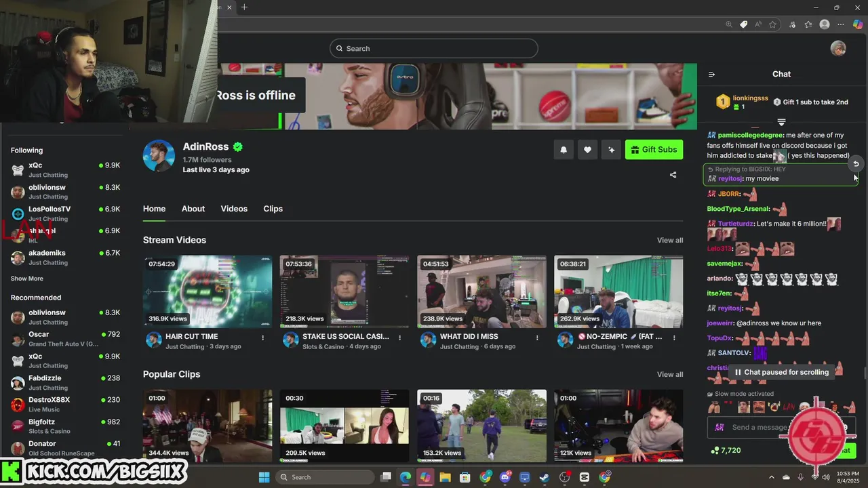The image size is (868, 488).
Task: Open akademiks channel in sidebar
Action: 65,258
